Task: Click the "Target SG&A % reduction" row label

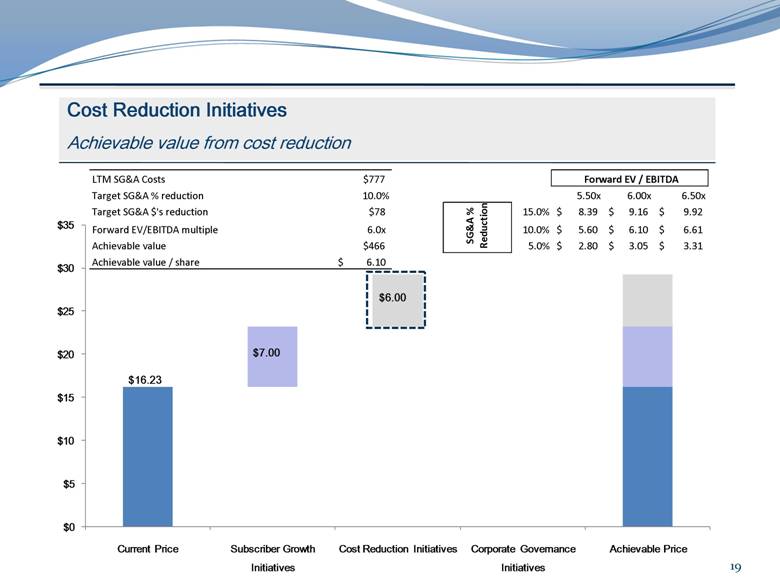Action: tap(151, 196)
